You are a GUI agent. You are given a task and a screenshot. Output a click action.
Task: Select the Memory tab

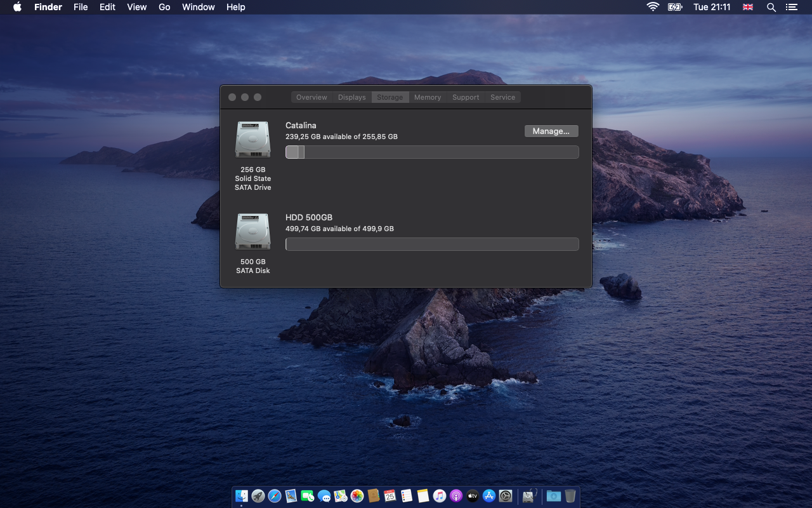click(428, 97)
